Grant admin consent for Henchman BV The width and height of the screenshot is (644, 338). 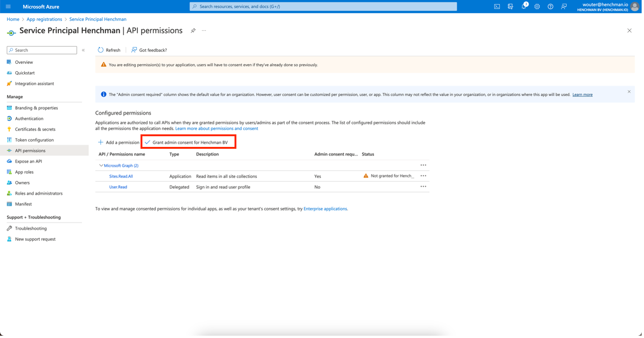pos(189,142)
